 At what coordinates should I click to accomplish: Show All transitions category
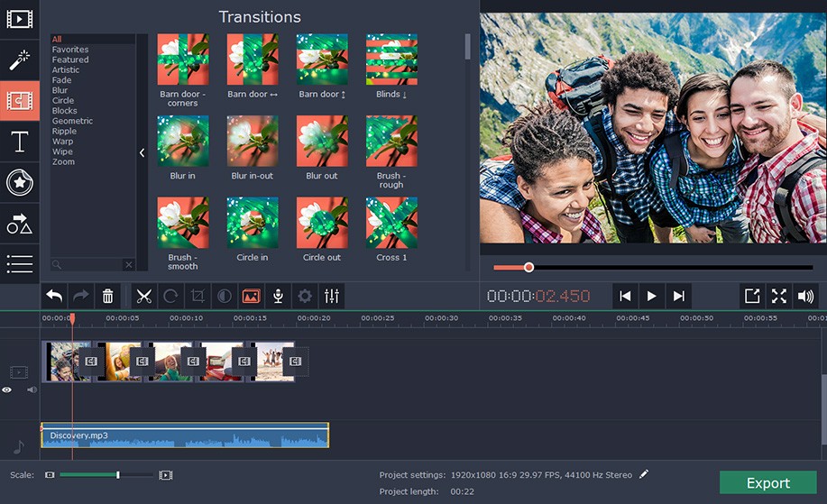pyautogui.click(x=57, y=39)
